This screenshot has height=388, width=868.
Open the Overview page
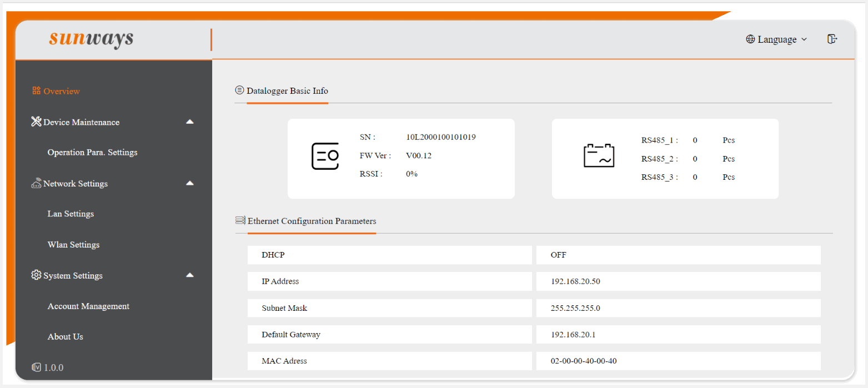pyautogui.click(x=62, y=91)
